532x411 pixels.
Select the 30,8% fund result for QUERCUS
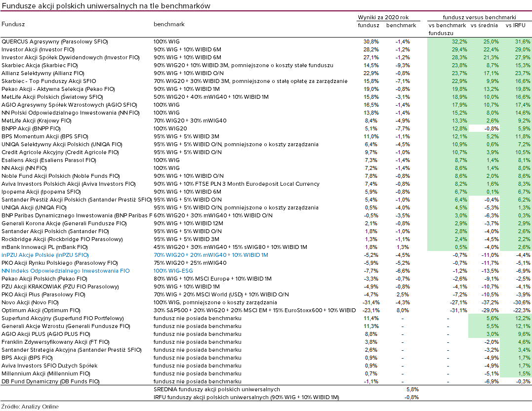(x=371, y=42)
